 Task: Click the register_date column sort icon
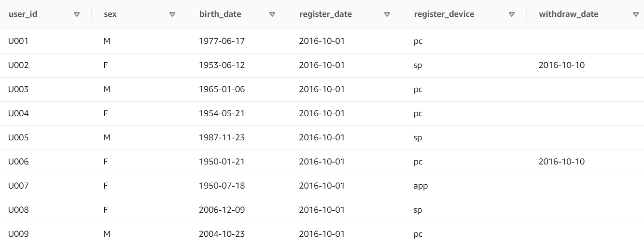[x=387, y=14]
